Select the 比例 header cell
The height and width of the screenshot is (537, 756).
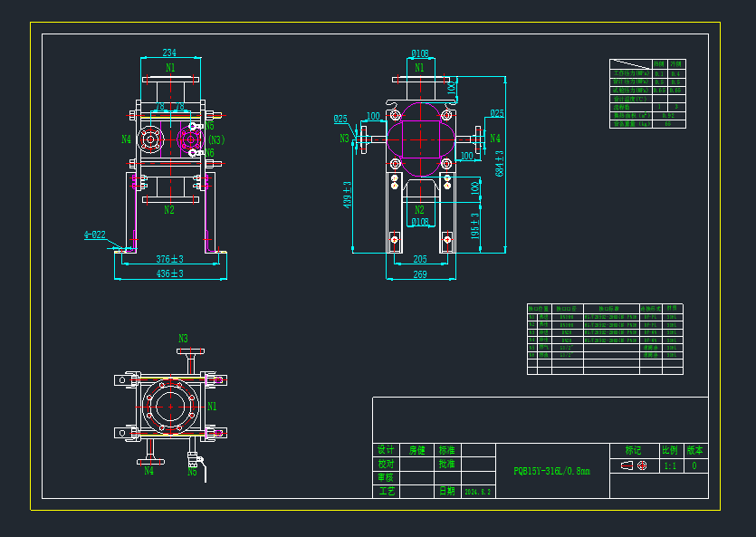(671, 450)
